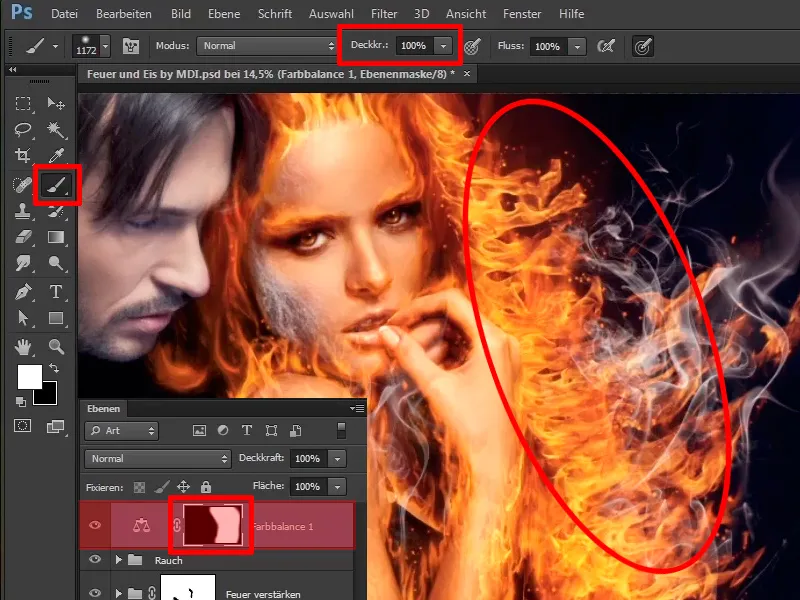Screen dimensions: 800x600
Task: Select the Gradient tool
Action: click(x=56, y=237)
